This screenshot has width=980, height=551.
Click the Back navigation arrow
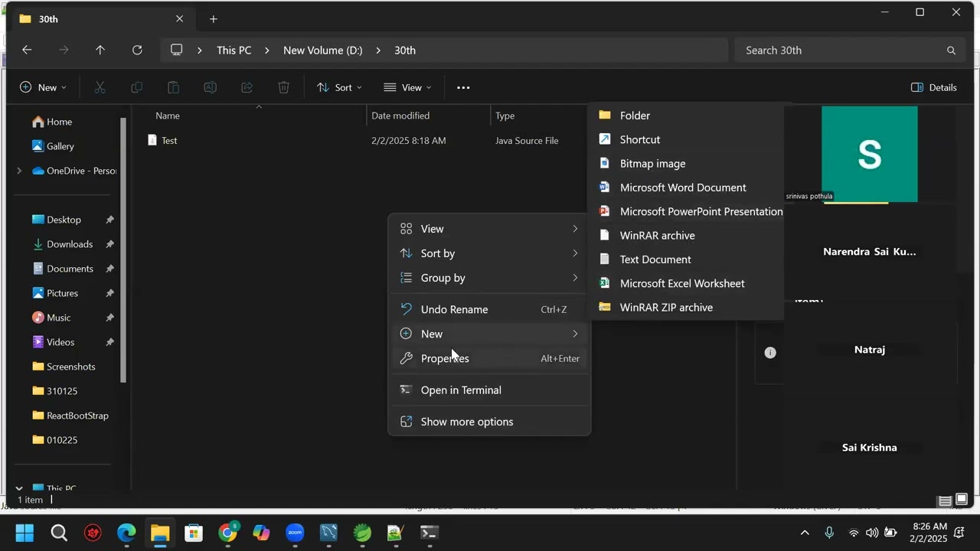pyautogui.click(x=27, y=51)
